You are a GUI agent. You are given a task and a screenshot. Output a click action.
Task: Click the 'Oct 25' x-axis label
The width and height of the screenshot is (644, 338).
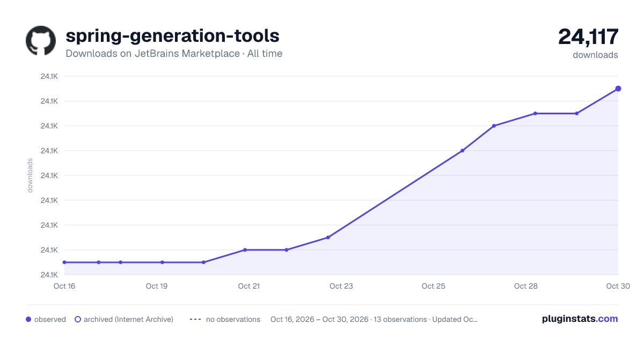pos(434,286)
